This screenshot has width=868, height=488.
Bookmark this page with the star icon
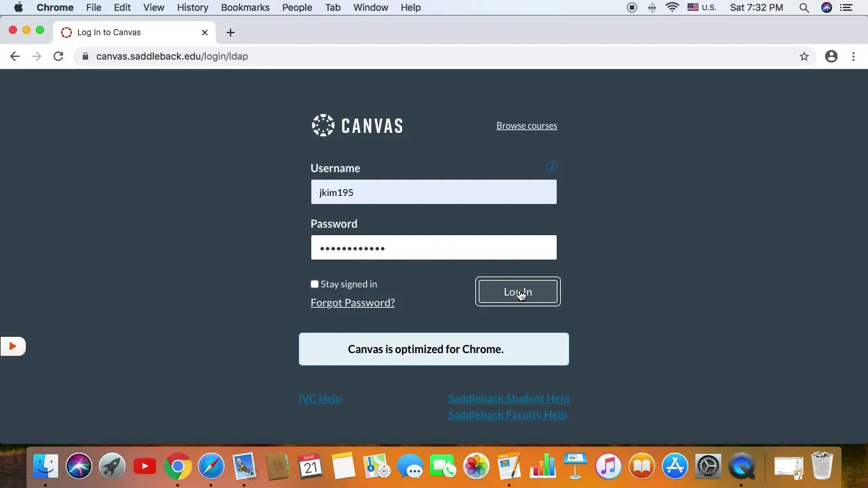pyautogui.click(x=804, y=56)
